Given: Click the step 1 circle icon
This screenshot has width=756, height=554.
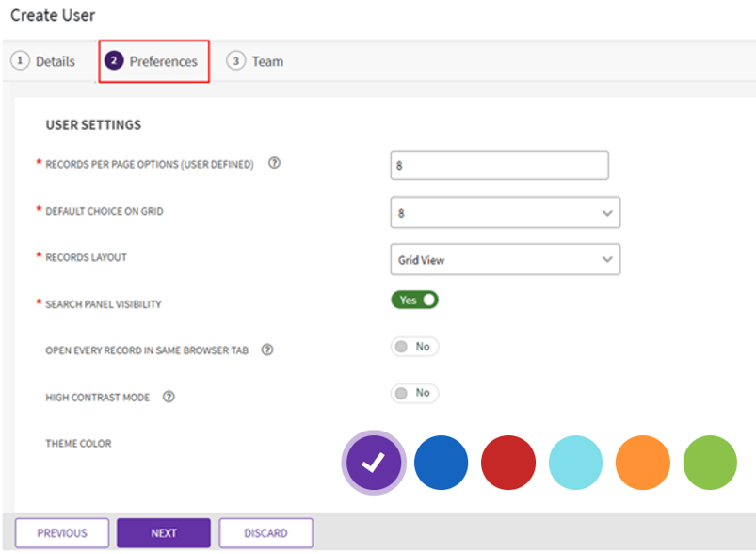Looking at the screenshot, I should click(x=19, y=61).
